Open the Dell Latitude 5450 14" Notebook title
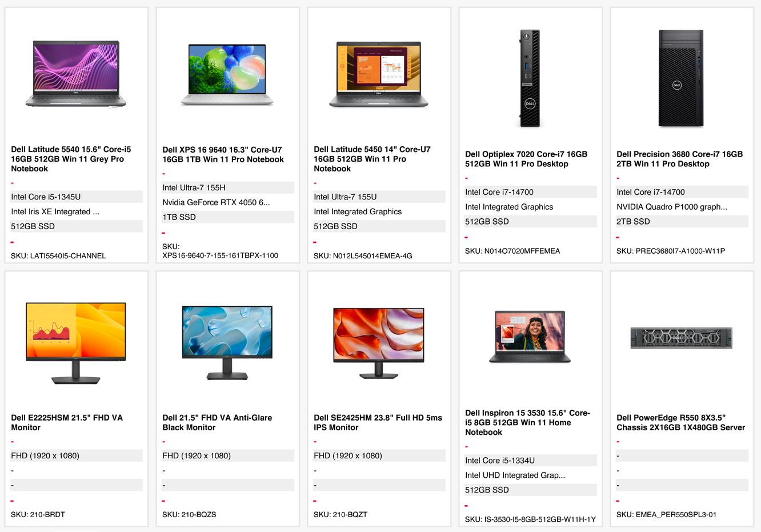Viewport: 761px width, 532px height. tap(372, 159)
